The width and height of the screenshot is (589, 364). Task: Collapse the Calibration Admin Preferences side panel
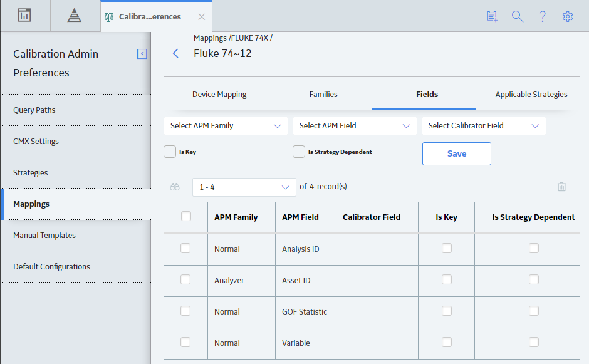coord(142,54)
